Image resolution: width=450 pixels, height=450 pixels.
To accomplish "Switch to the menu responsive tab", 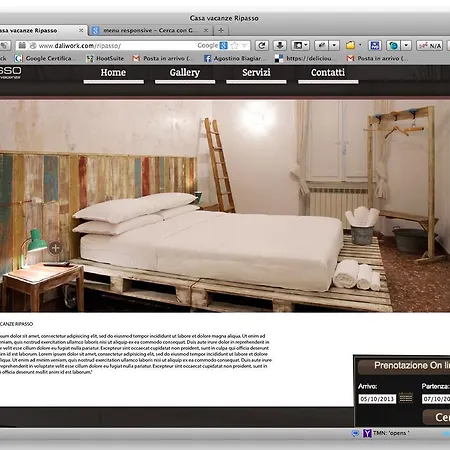I will [x=151, y=30].
